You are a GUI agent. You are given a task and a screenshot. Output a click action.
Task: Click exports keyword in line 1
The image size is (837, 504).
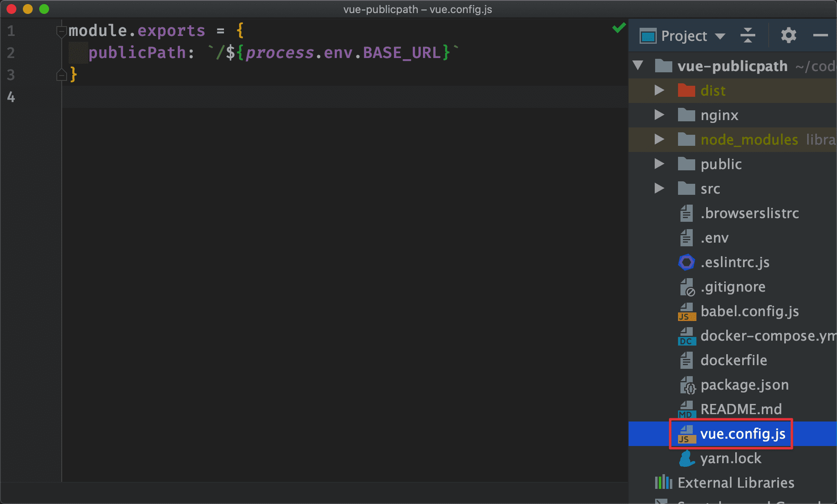coord(171,31)
